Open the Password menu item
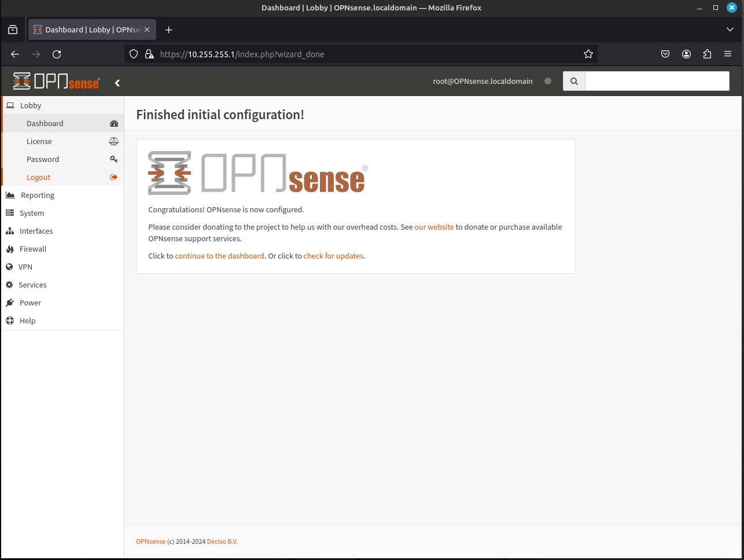Viewport: 744px width, 560px height. coord(62,159)
